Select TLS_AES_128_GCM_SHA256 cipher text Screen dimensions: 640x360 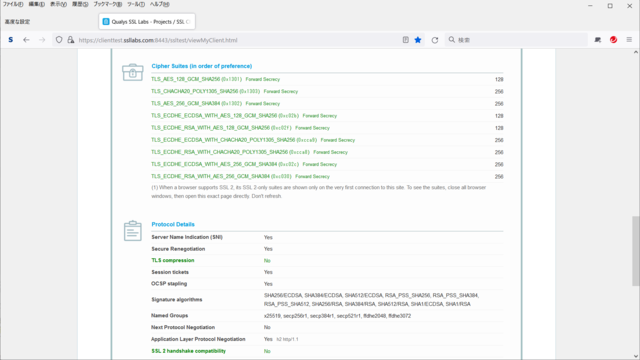(x=185, y=79)
